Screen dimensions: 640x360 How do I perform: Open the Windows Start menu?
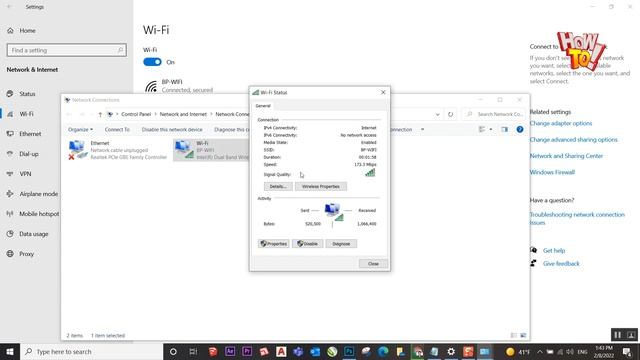(10, 351)
